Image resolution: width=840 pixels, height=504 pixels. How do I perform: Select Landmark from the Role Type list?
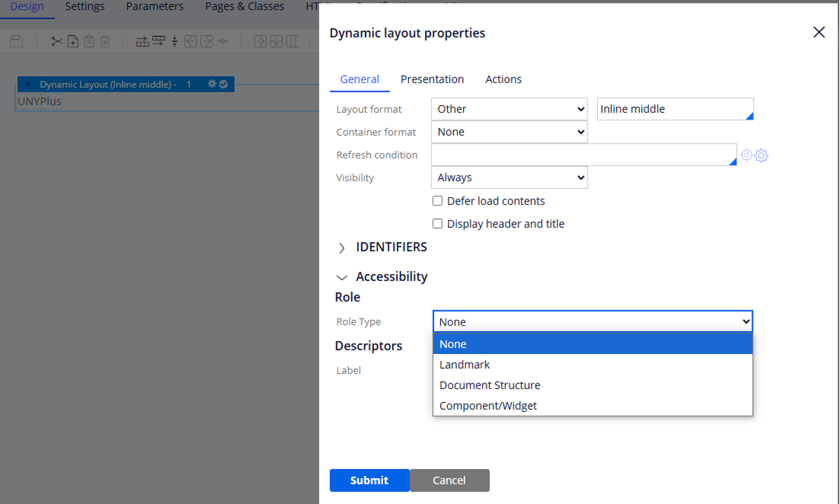pyautogui.click(x=465, y=365)
